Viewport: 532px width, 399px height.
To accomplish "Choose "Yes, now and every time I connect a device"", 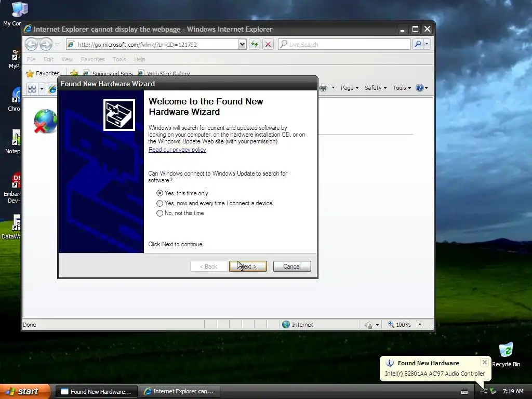I will click(x=215, y=203).
